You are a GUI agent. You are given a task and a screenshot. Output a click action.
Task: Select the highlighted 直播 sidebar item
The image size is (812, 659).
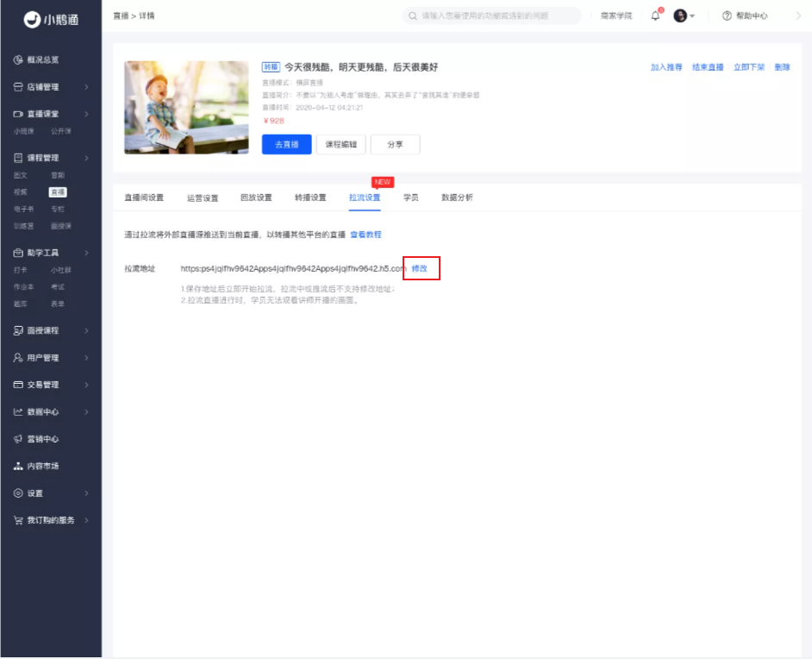(x=58, y=192)
